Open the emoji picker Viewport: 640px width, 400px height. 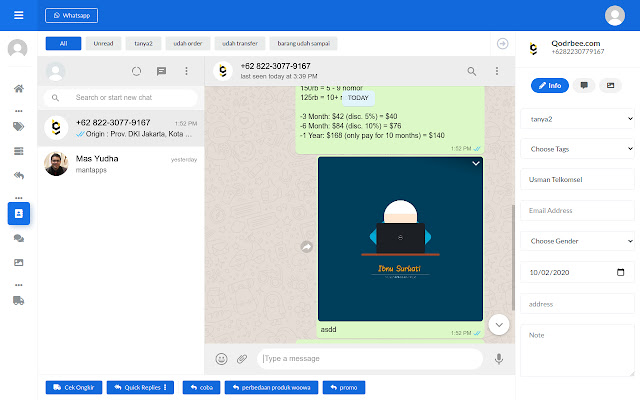[221, 359]
